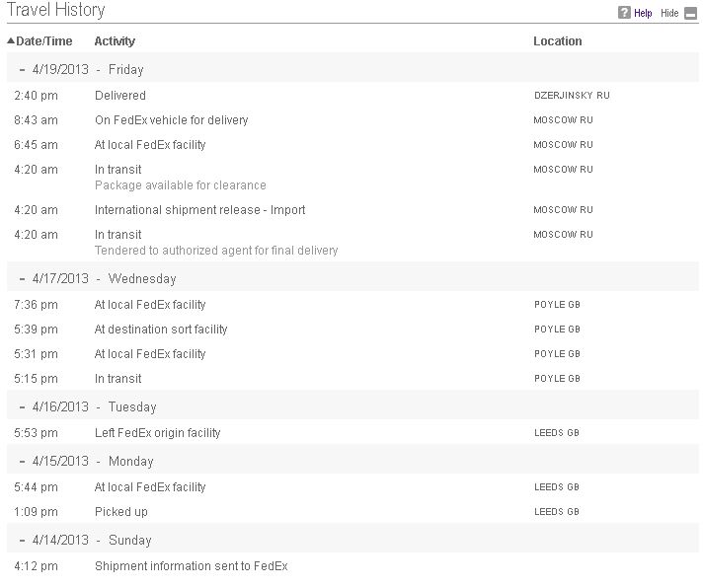The image size is (703, 588).
Task: Click the Date/Time column header
Action: (x=43, y=41)
